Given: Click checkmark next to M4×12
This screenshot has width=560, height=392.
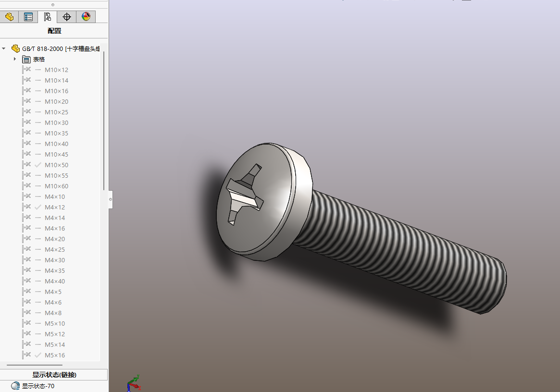Looking at the screenshot, I should pyautogui.click(x=38, y=207).
